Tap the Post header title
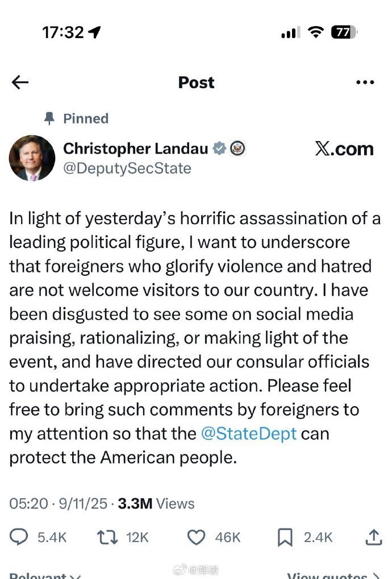Screen dimensions: 392x579 click(x=196, y=82)
